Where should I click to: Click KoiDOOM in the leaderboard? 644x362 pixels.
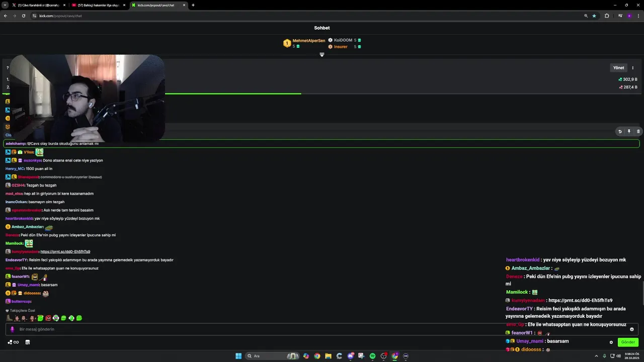(343, 40)
